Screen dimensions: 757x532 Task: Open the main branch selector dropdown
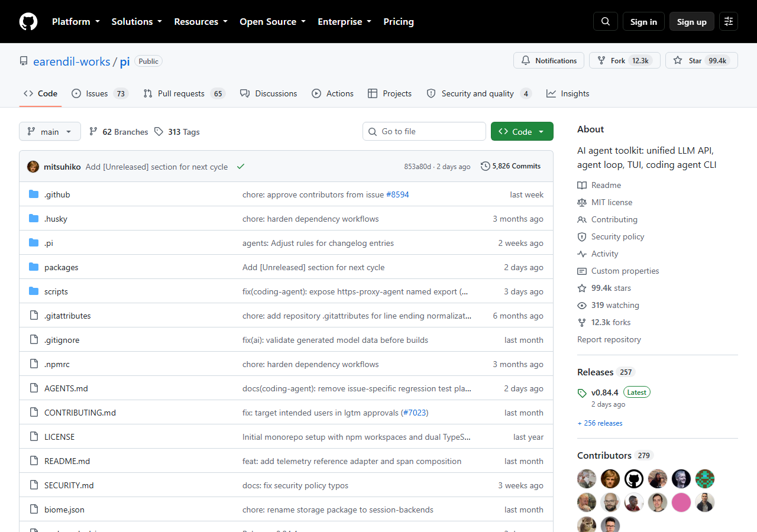(x=50, y=131)
